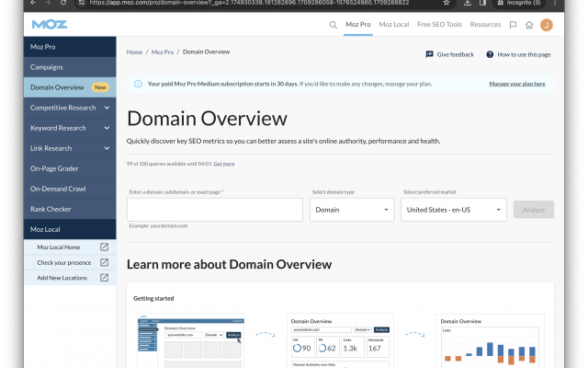Click second Getting started thumbnail with metrics

[x=340, y=340]
